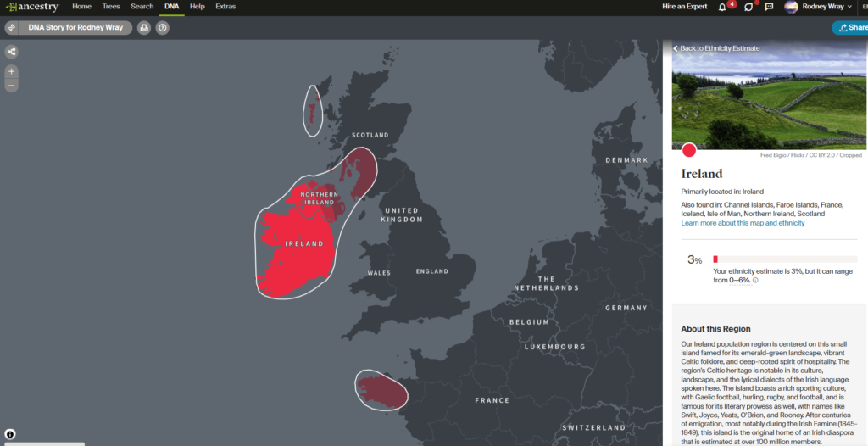Open the DNA Story for Rodney Wray selector

[75, 28]
